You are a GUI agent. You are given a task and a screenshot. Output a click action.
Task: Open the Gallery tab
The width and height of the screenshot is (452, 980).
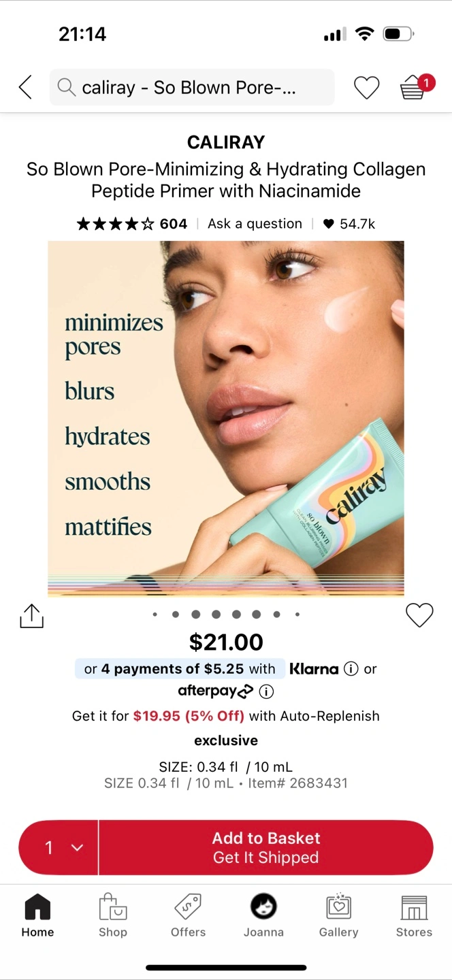click(338, 916)
